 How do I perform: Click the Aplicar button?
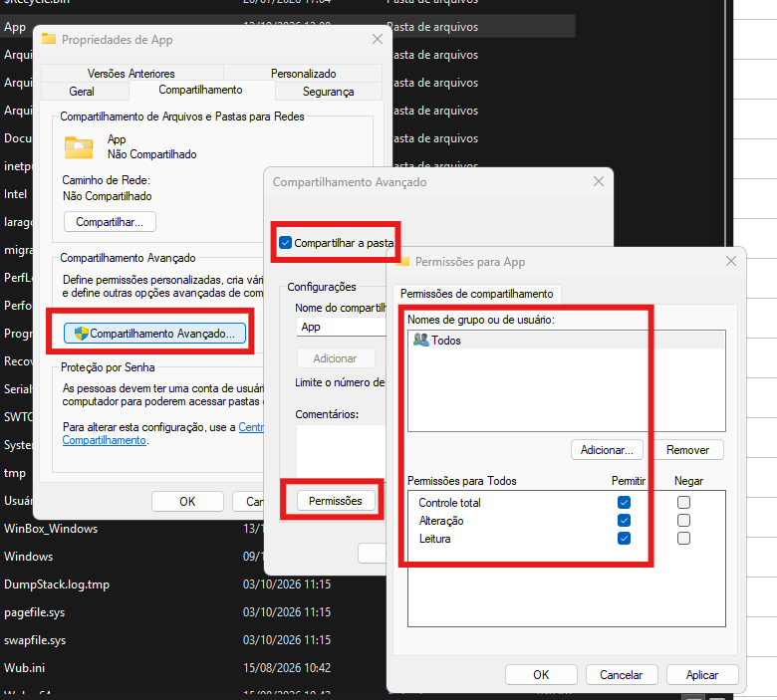coord(702,675)
